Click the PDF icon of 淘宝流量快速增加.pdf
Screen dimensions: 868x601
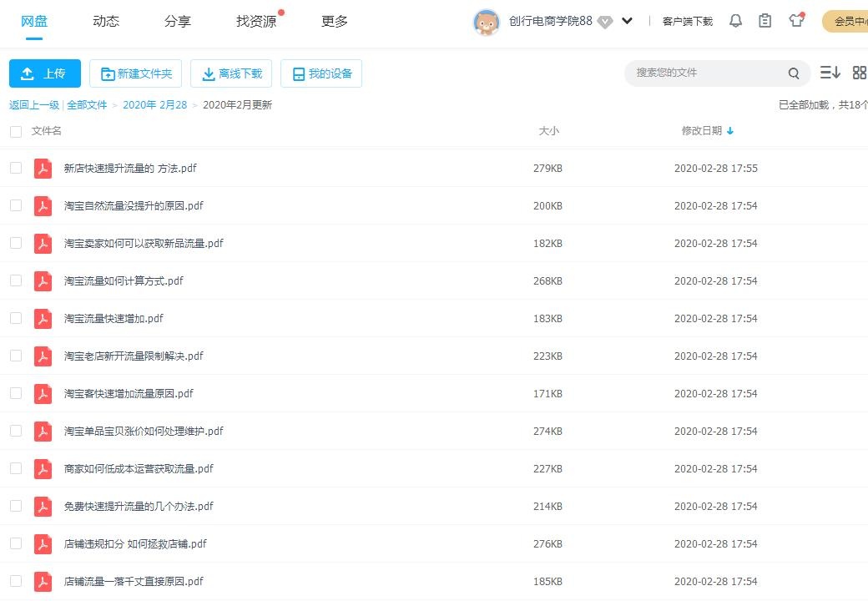(x=43, y=318)
